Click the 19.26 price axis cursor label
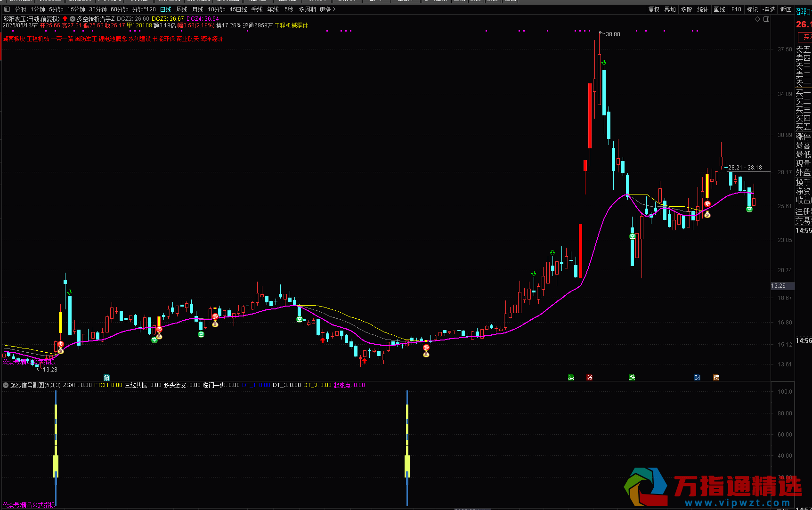Screen dimensions: 812x510 pos(782,286)
